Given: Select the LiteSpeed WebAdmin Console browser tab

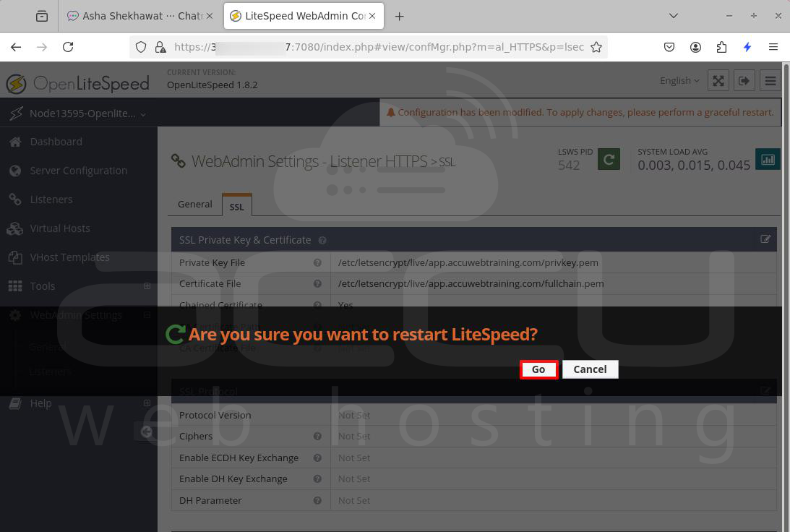Looking at the screenshot, I should [304, 16].
